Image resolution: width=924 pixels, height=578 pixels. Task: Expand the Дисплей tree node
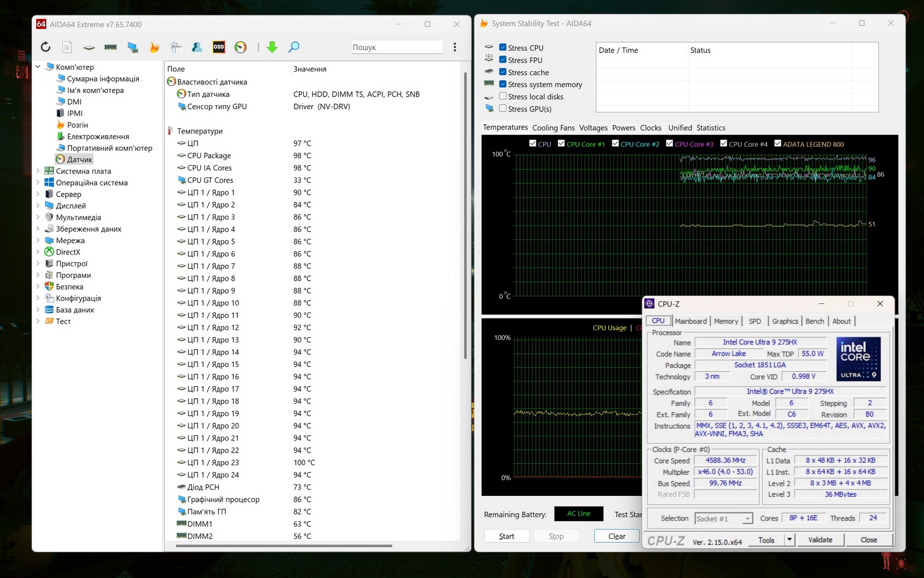click(x=38, y=206)
